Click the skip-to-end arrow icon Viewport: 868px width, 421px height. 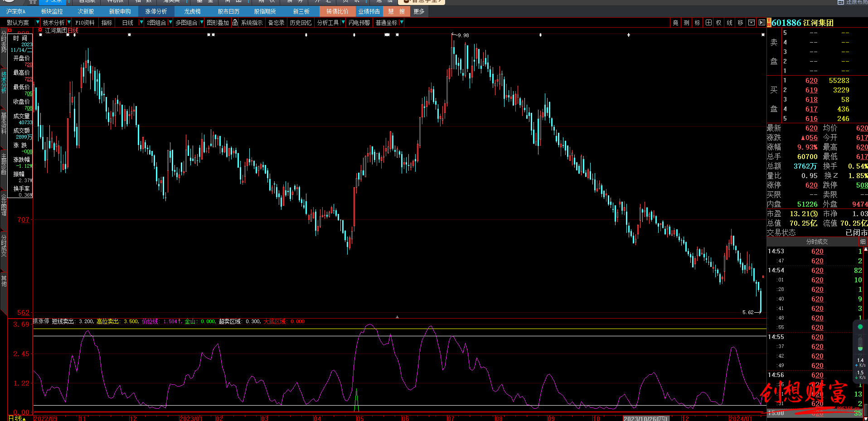click(x=762, y=23)
